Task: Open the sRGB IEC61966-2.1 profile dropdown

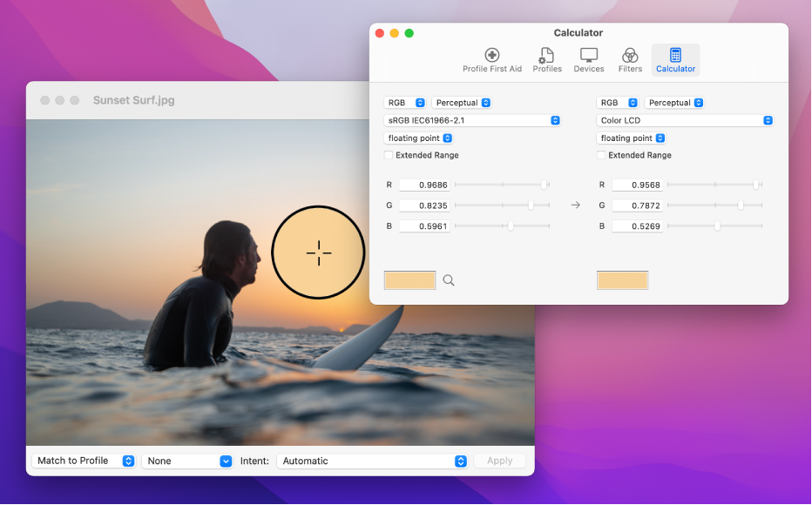Action: pos(472,120)
